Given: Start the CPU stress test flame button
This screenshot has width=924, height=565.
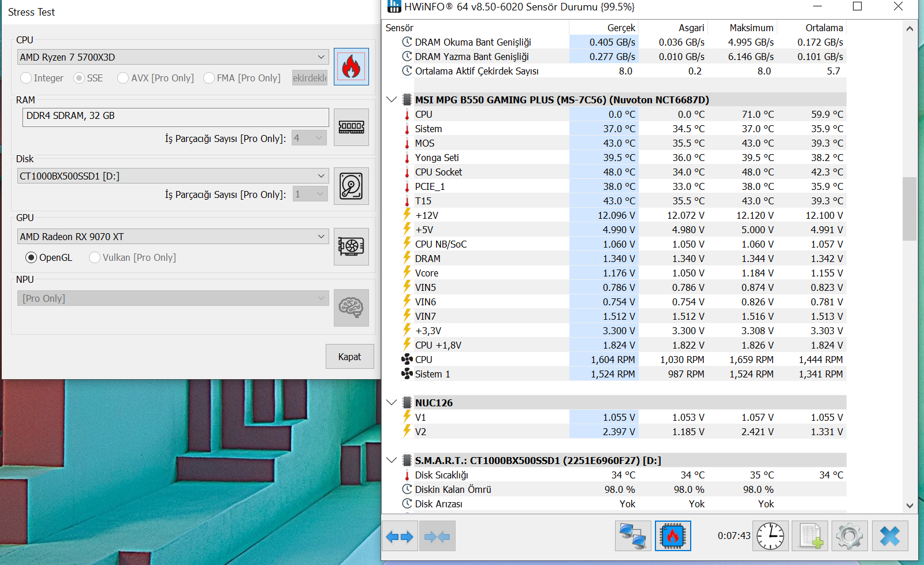Looking at the screenshot, I should click(x=351, y=66).
